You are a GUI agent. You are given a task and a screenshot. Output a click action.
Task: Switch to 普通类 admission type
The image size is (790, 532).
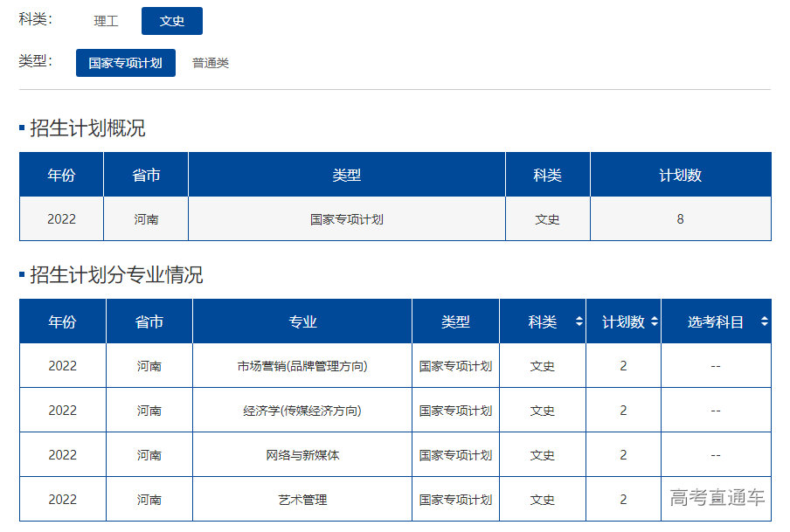211,62
